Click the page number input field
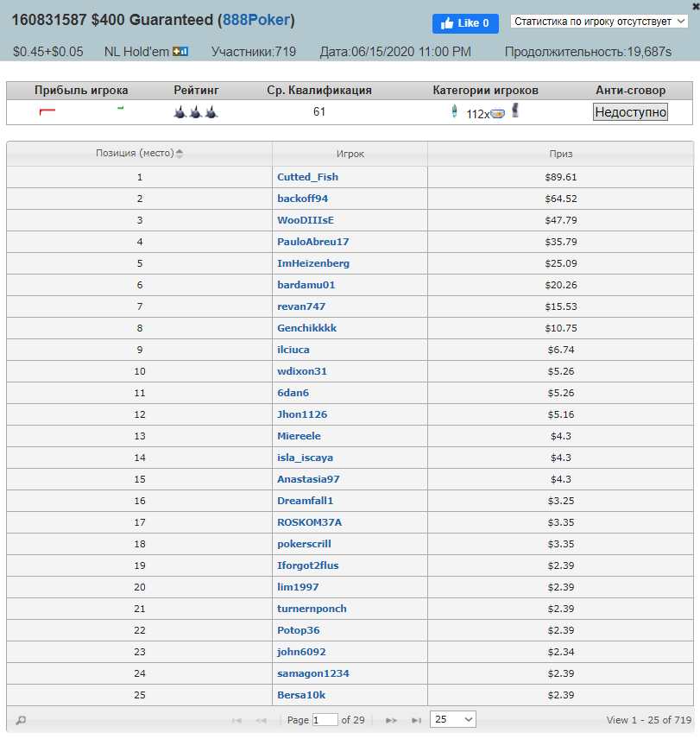Image resolution: width=700 pixels, height=739 pixels. 325,720
